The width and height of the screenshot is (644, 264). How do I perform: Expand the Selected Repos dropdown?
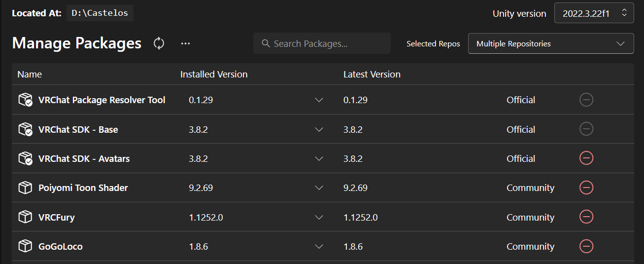[x=550, y=43]
